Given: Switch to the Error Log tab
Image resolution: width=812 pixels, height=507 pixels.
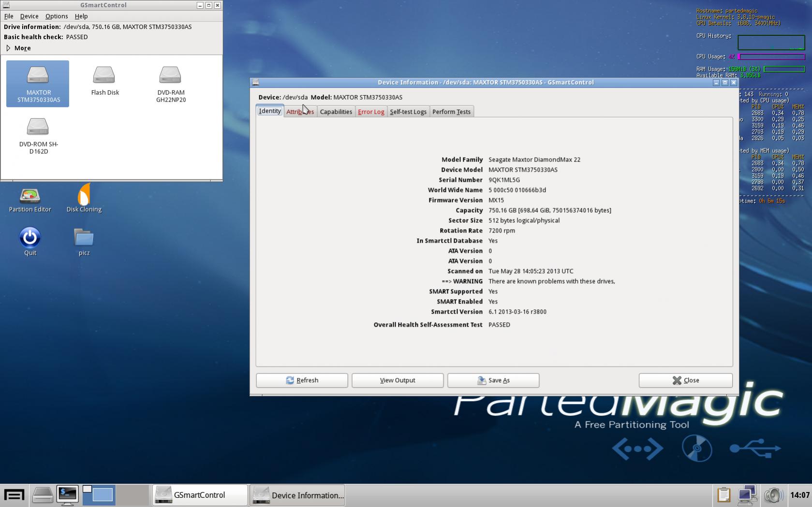Looking at the screenshot, I should tap(371, 112).
